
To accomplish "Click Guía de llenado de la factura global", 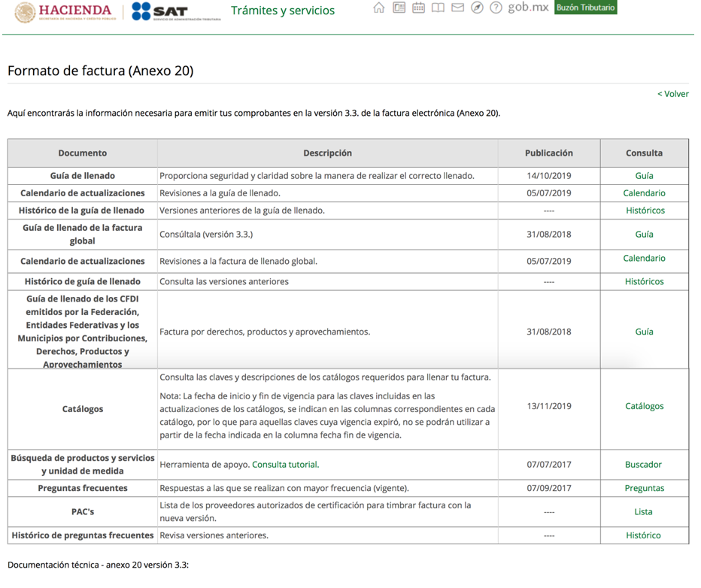I will coord(83,234).
